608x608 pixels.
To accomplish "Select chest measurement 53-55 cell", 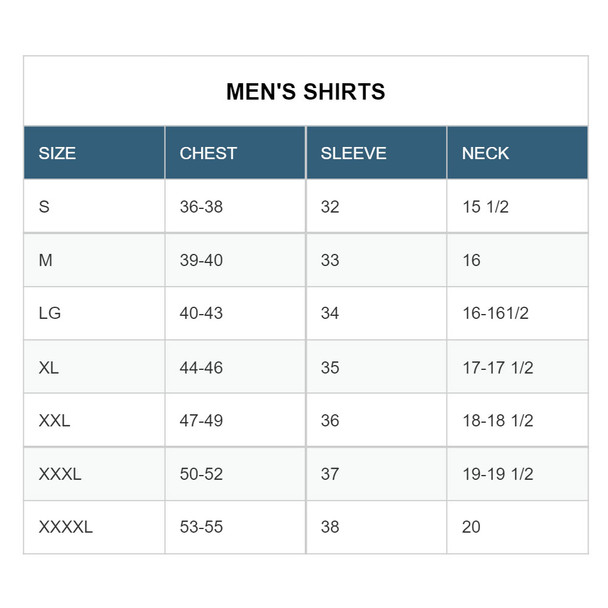I will coord(201,527).
